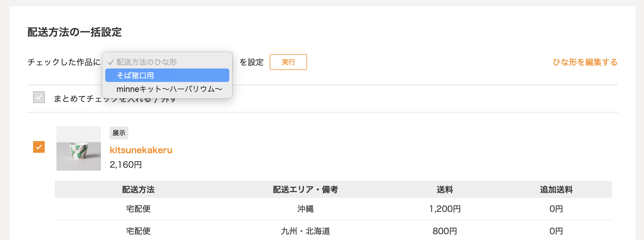Click the 2,160円 product price
Screen dimensions: 644x240
(126, 165)
